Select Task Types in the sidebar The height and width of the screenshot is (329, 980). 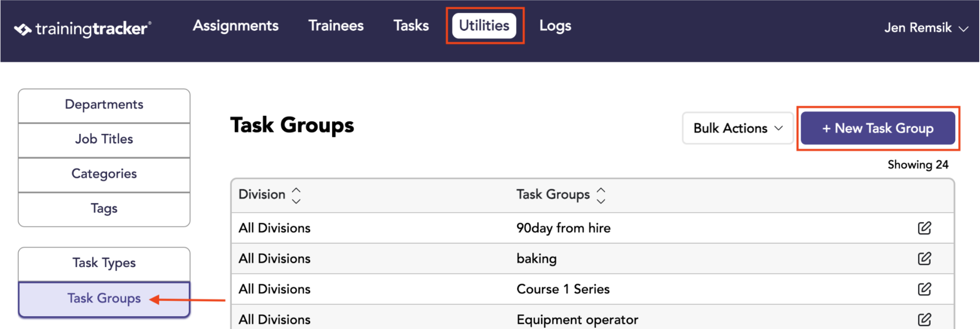104,264
